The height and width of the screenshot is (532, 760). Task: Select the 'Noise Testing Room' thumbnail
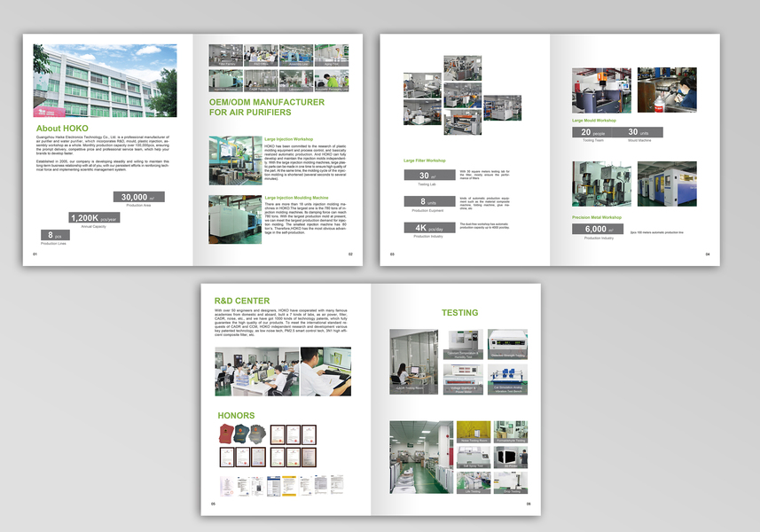(x=474, y=432)
